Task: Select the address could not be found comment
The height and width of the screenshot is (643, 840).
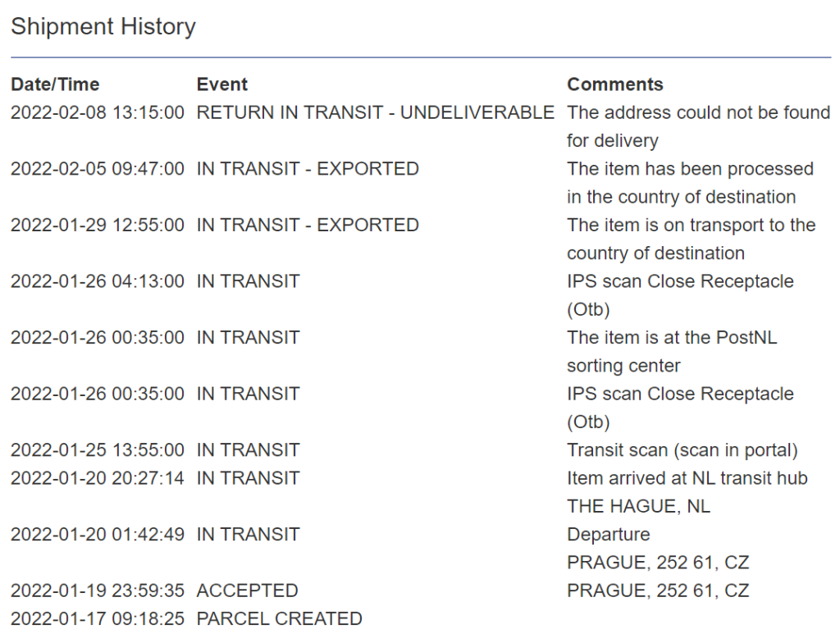Action: pos(698,126)
